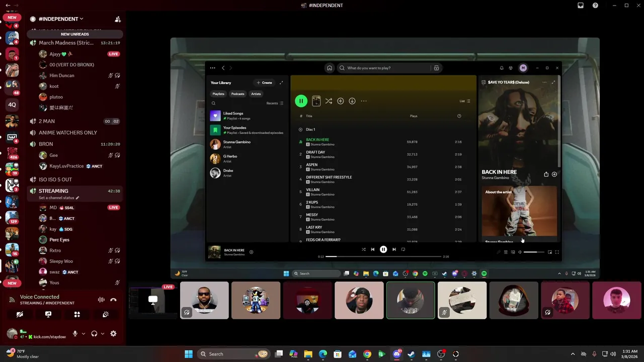Click Spotify Home icon in the stream
Image resolution: width=644 pixels, height=362 pixels.
pyautogui.click(x=330, y=68)
